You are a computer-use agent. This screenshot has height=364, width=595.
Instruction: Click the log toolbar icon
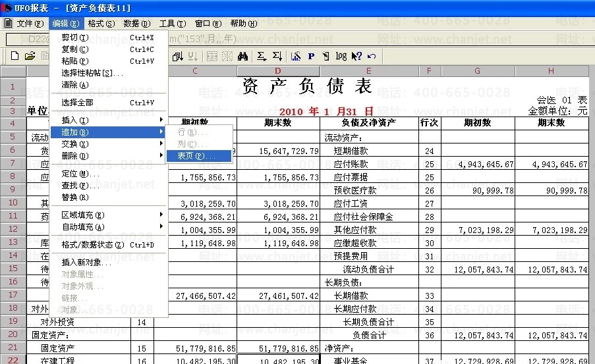pyautogui.click(x=341, y=56)
